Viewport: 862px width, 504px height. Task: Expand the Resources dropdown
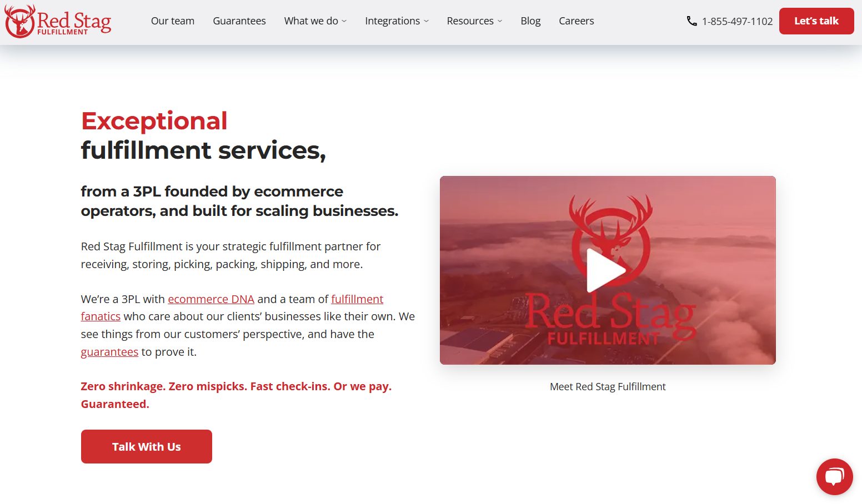[474, 21]
